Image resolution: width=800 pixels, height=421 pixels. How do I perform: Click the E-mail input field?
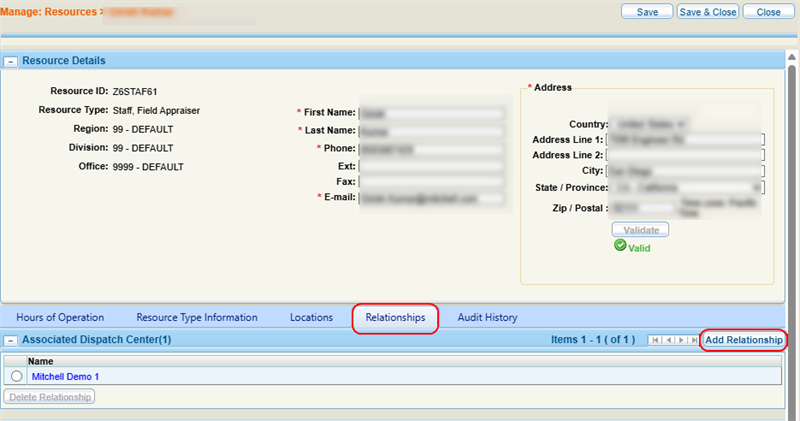click(432, 198)
